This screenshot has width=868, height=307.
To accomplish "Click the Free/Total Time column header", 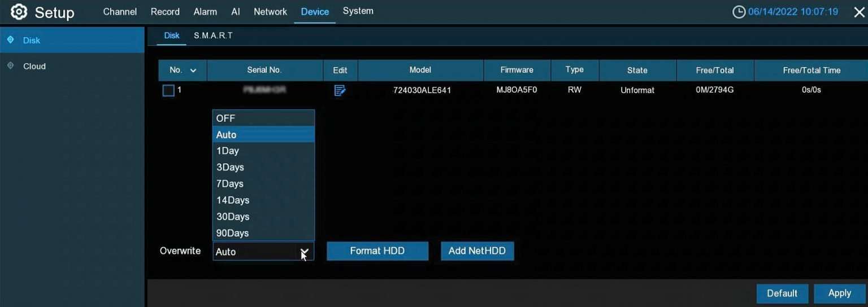I will click(811, 70).
